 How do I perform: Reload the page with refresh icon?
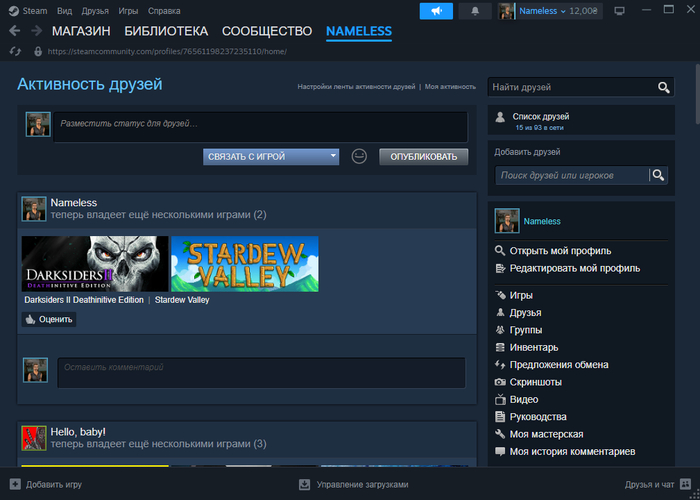pyautogui.click(x=15, y=51)
